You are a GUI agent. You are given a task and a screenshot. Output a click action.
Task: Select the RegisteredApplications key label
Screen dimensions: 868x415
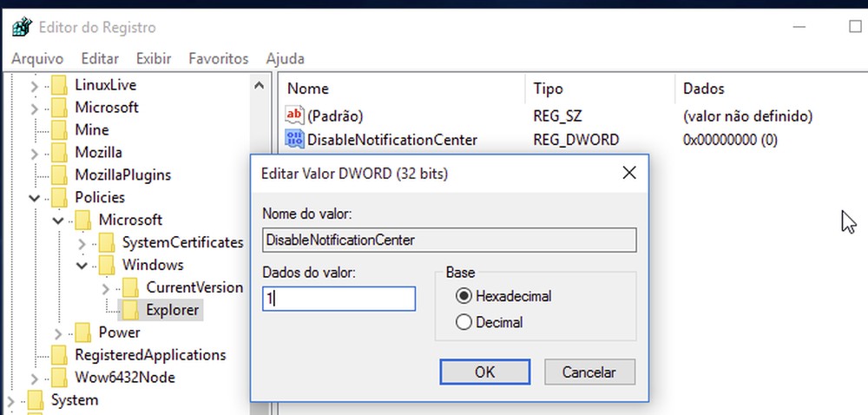[150, 355]
